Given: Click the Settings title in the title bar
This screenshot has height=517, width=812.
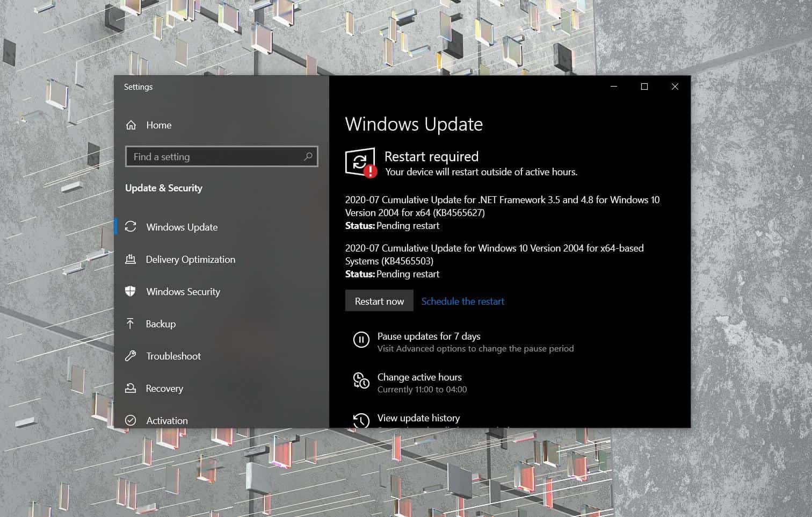Looking at the screenshot, I should 138,87.
